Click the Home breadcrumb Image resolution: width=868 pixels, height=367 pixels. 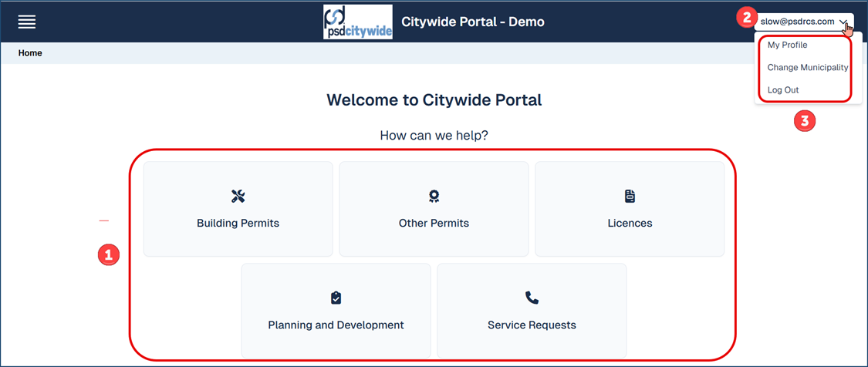tap(30, 53)
